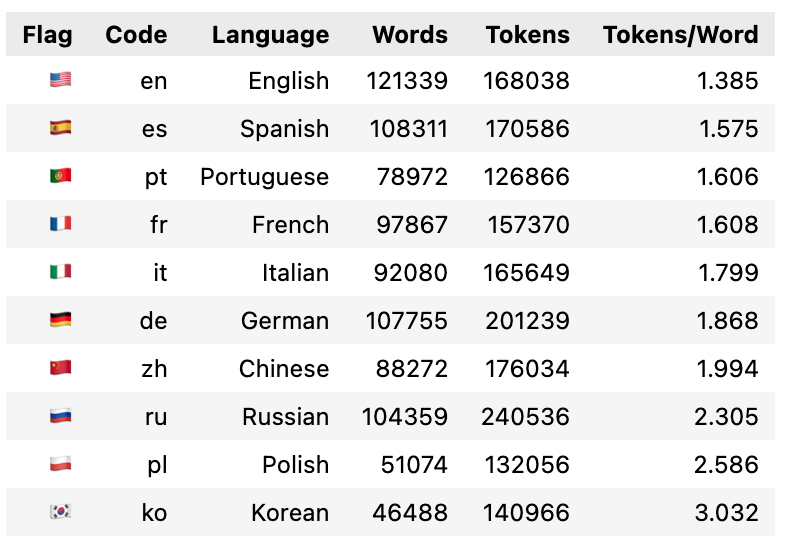Click the Words column header

tap(410, 35)
